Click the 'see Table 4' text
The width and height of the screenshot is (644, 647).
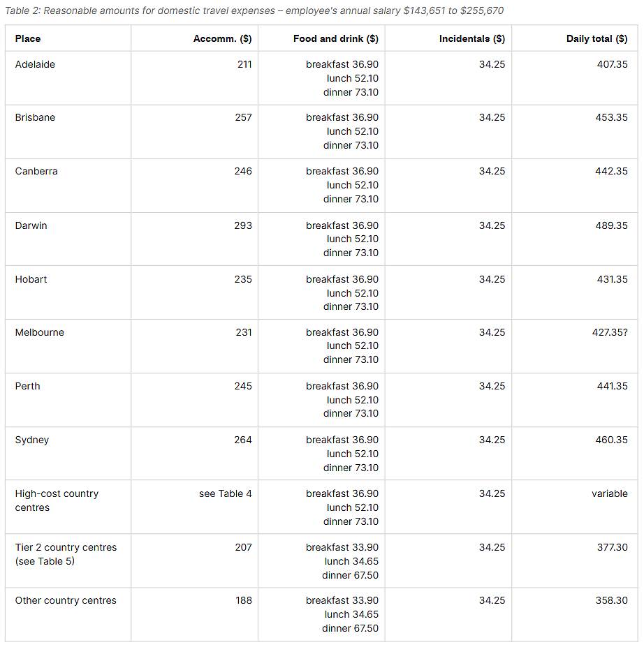pyautogui.click(x=225, y=494)
